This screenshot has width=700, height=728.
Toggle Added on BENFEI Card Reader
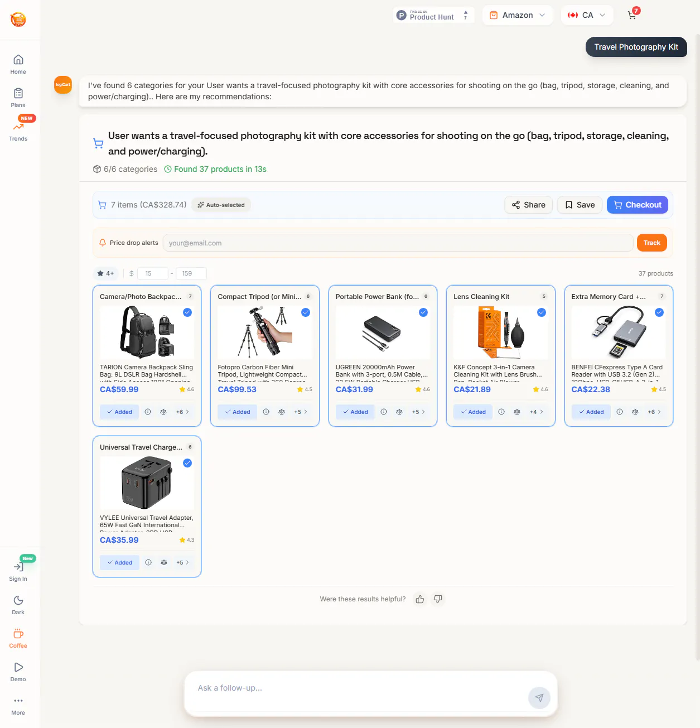coord(591,412)
